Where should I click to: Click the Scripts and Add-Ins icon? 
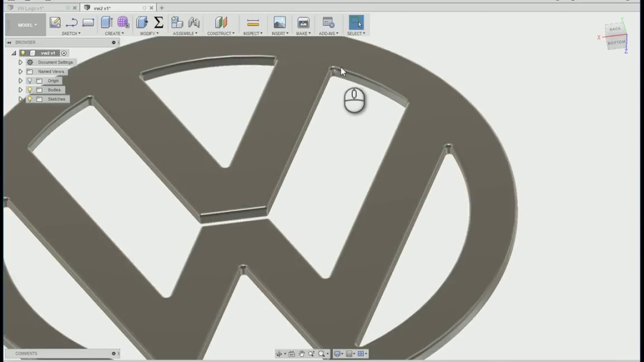point(328,22)
